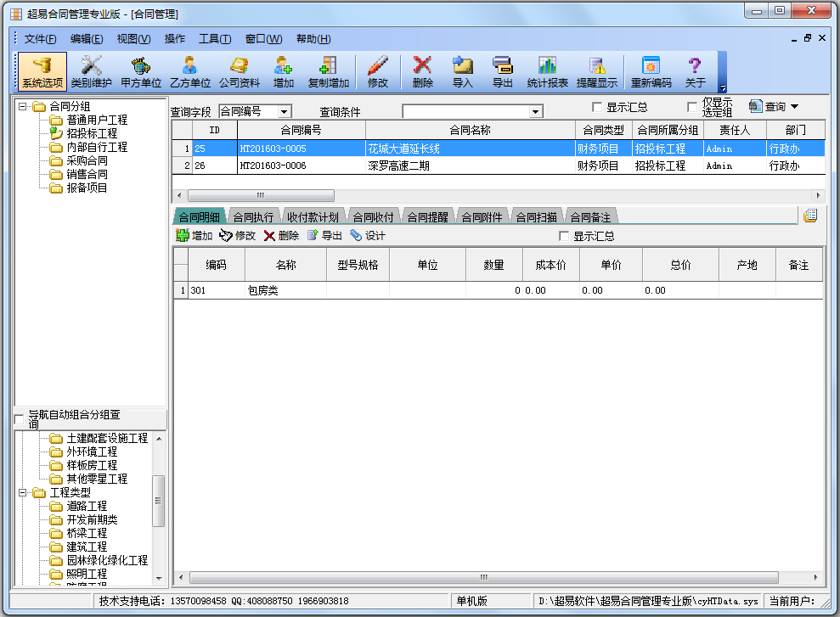
Task: Click the 查询 search button
Action: 768,106
